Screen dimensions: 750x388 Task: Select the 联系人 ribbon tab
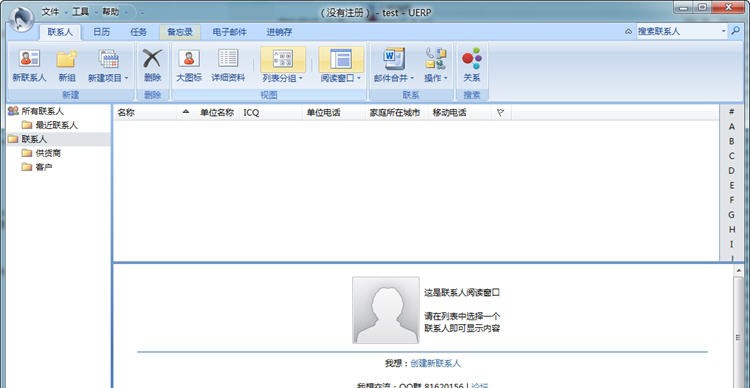point(60,32)
